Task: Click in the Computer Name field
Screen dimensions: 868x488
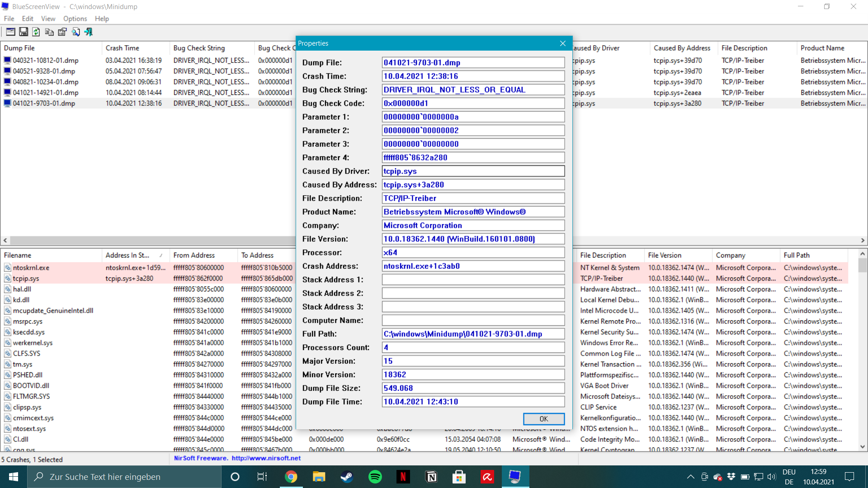Action: click(473, 320)
